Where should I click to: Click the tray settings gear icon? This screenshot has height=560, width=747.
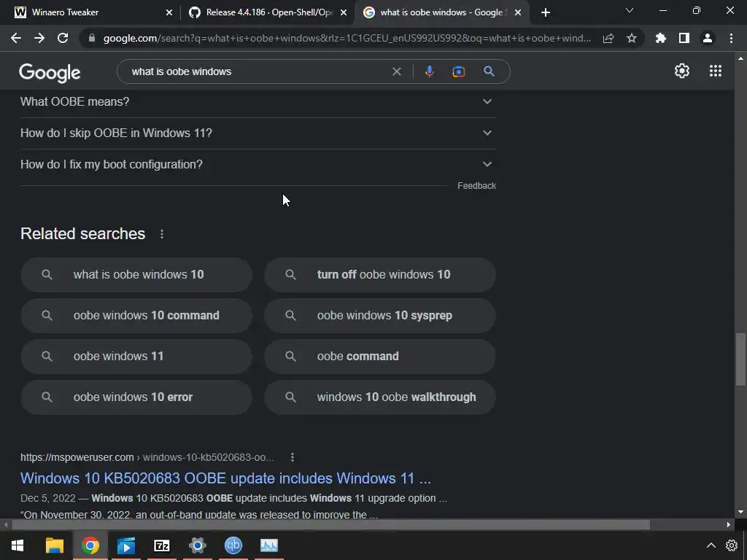[x=732, y=545]
